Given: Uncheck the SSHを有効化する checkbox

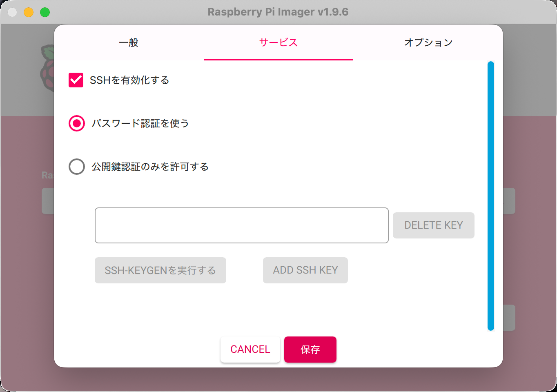Looking at the screenshot, I should pos(76,80).
